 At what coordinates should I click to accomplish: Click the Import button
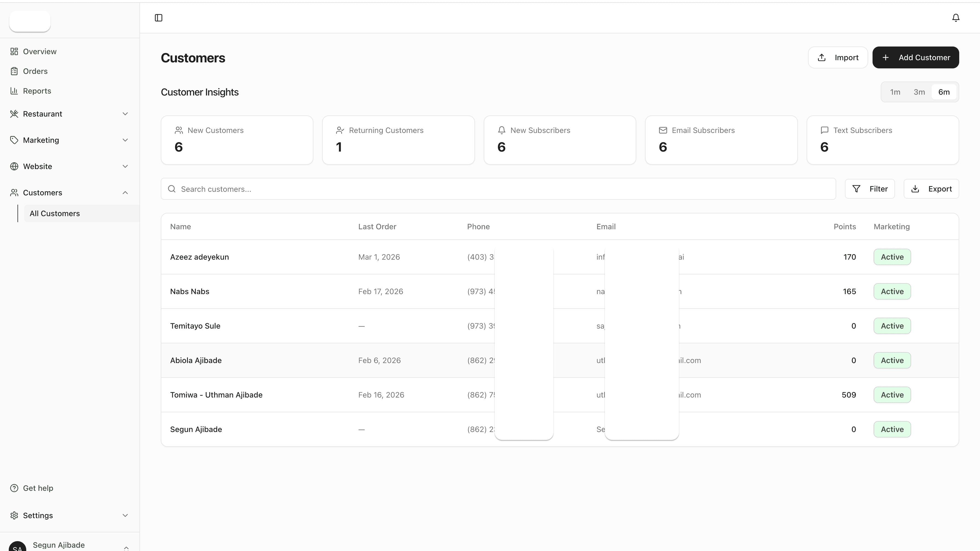tap(838, 57)
